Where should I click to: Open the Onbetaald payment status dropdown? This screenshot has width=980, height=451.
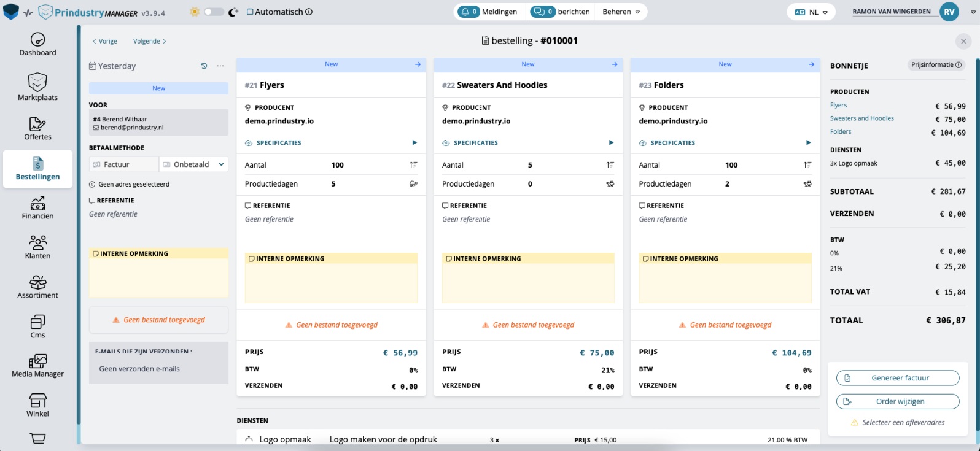tap(194, 164)
